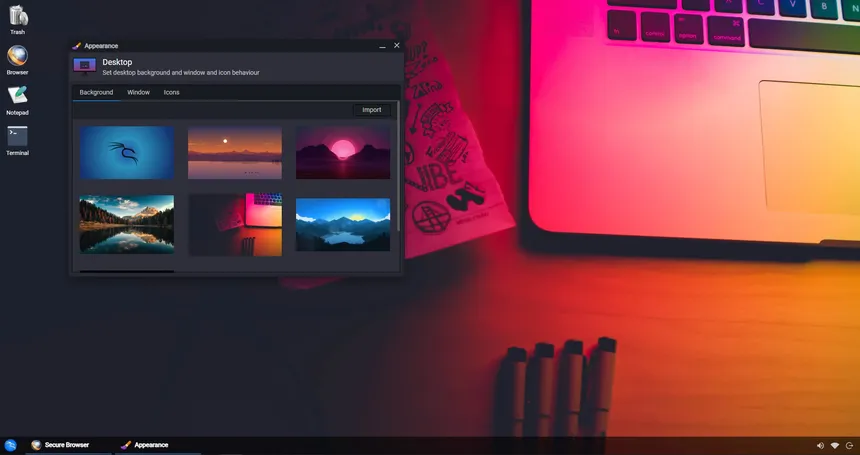860x455 pixels.
Task: Click the power/logout tray icon
Action: 850,446
